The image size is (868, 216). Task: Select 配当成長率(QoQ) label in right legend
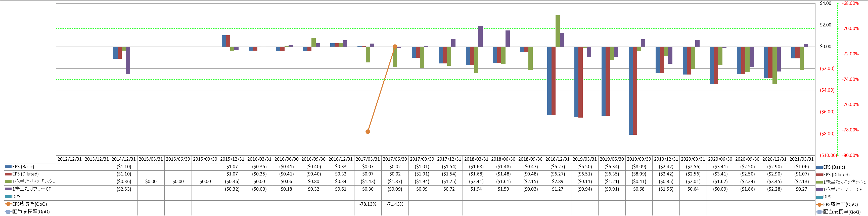pyautogui.click(x=842, y=212)
